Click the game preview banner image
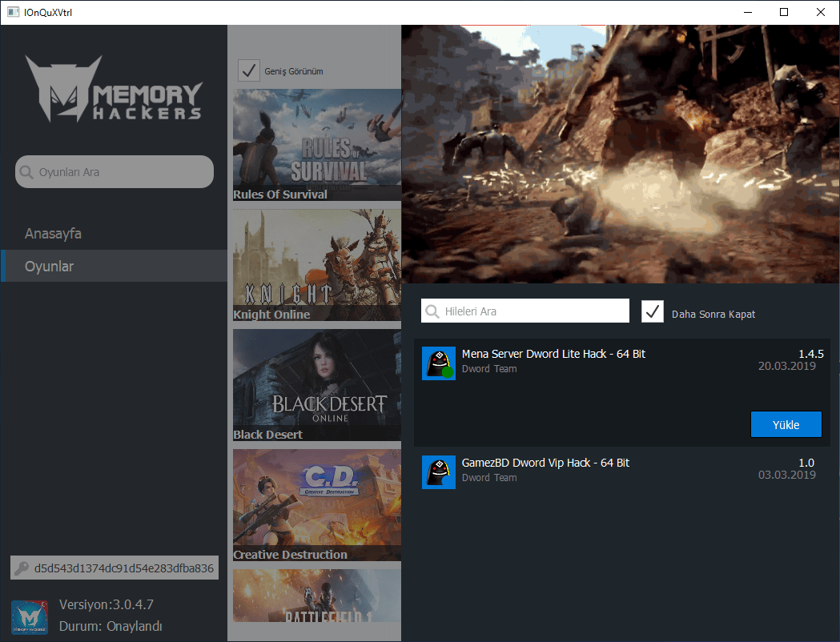This screenshot has height=642, width=840. click(x=621, y=154)
